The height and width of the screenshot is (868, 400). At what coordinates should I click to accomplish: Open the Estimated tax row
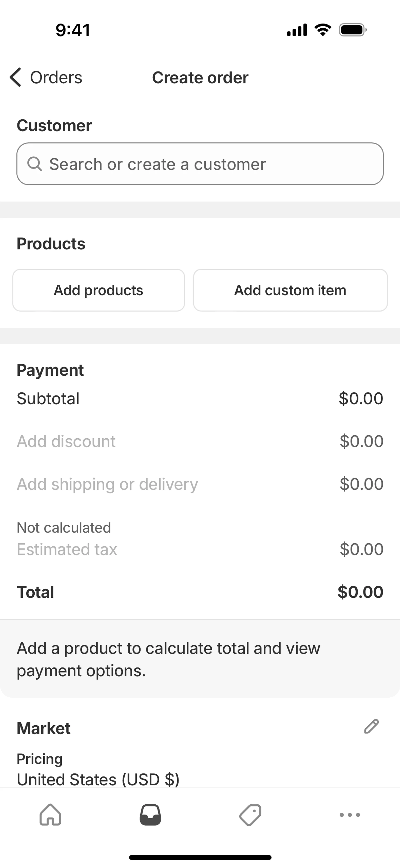pyautogui.click(x=67, y=549)
